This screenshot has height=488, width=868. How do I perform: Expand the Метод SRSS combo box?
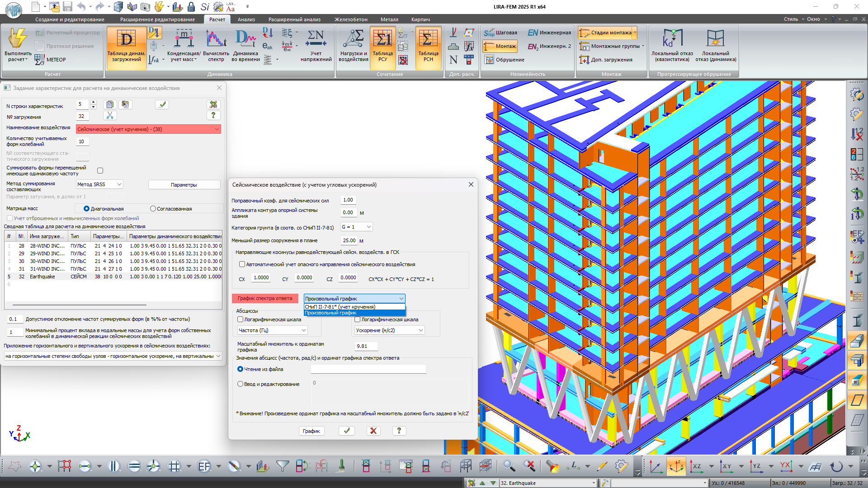tap(99, 184)
